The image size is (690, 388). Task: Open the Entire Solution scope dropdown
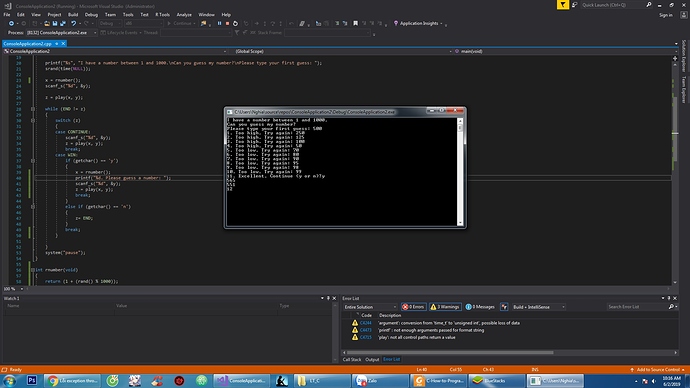[370, 307]
